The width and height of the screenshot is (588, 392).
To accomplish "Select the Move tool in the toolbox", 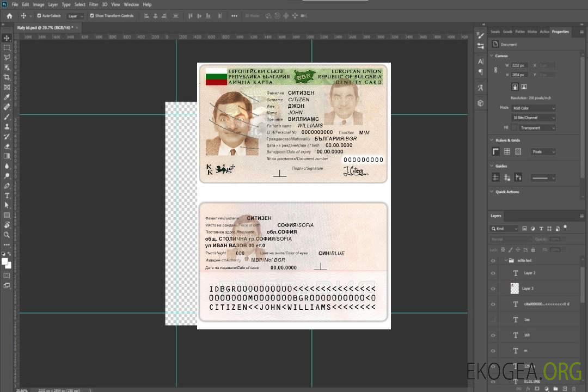I will (7, 38).
